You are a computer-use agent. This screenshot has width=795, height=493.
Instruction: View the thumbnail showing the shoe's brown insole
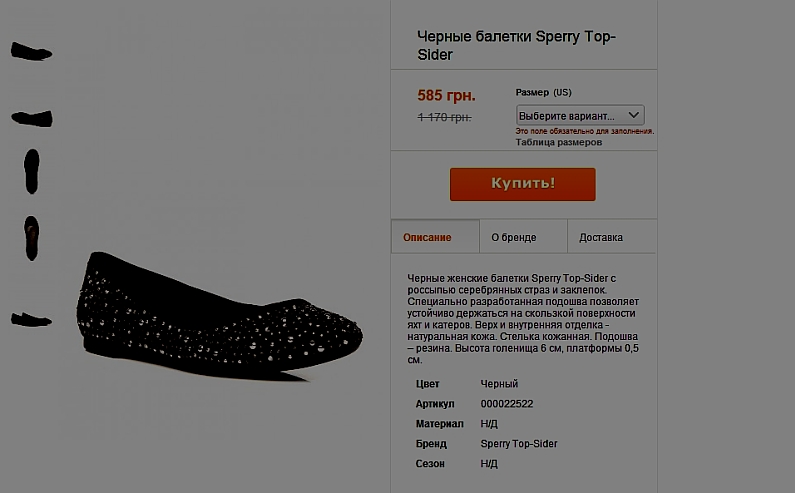tap(32, 237)
